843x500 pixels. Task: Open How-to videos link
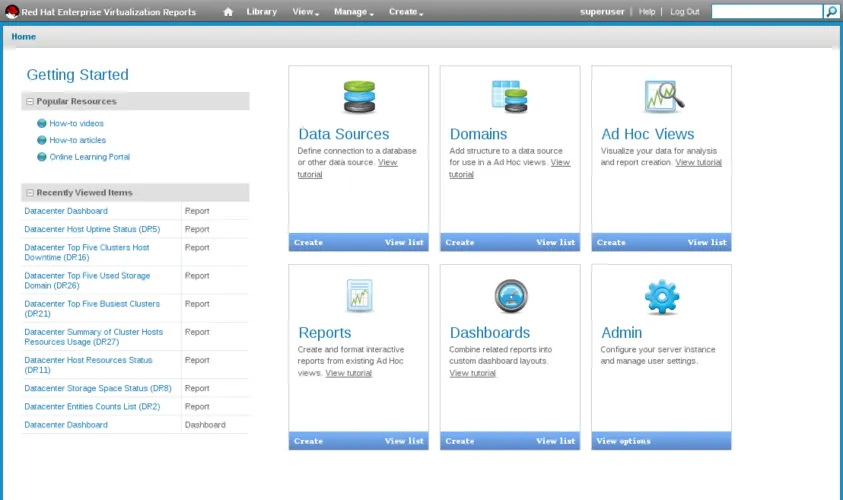(76, 123)
